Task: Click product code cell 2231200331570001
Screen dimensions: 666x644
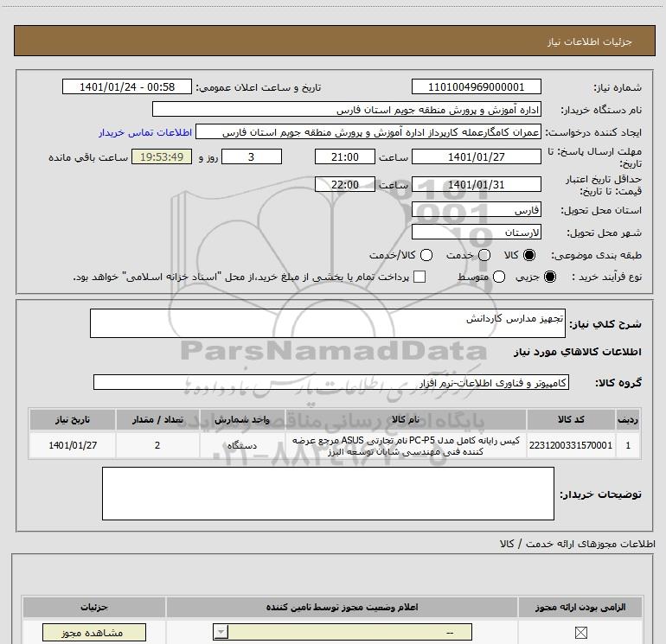Action: [571, 445]
